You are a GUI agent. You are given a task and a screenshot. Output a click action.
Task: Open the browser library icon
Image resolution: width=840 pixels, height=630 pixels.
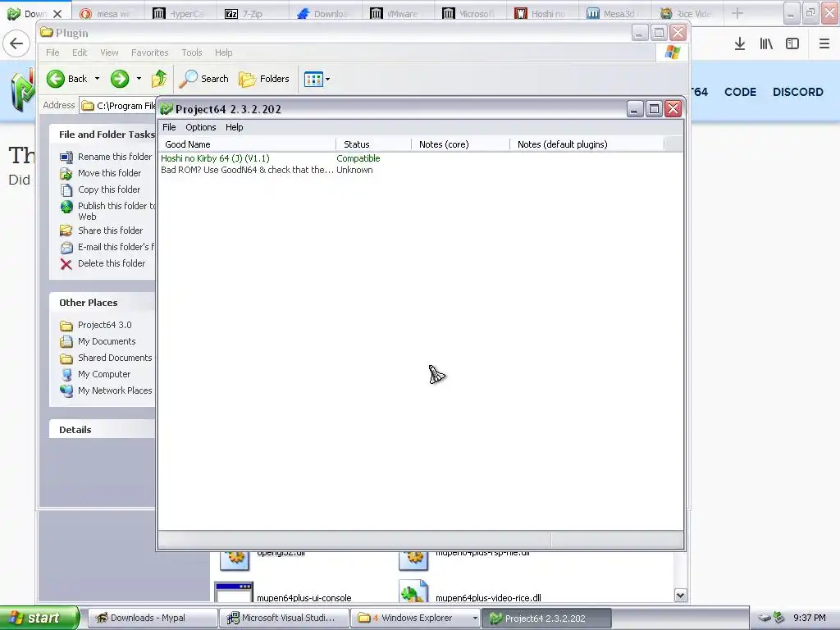[x=766, y=43]
